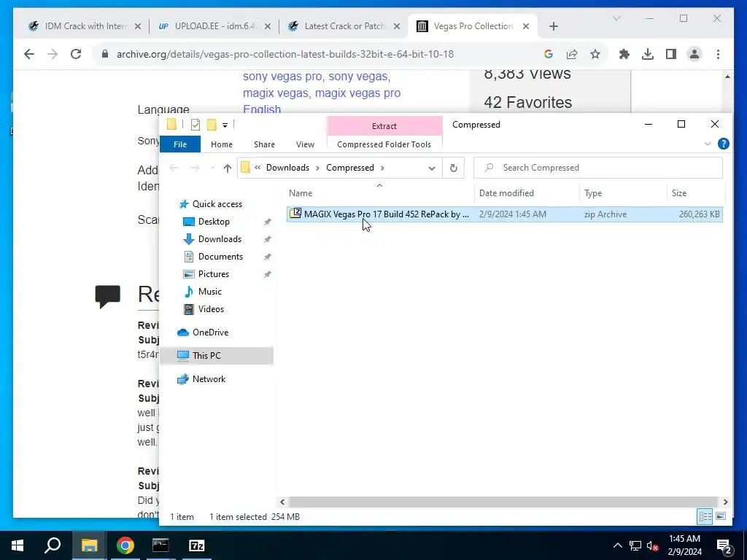The image size is (747, 560).
Task: Open Command Prompt taskbar icon
Action: pyautogui.click(x=160, y=545)
